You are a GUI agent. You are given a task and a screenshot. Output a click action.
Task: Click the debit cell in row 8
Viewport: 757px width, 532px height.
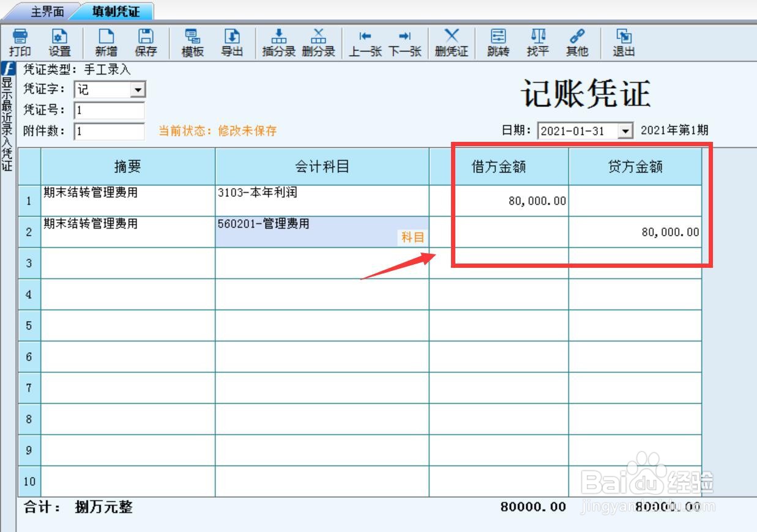click(x=499, y=419)
